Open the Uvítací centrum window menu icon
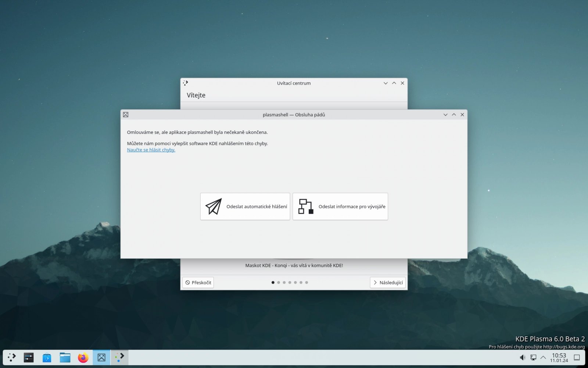Viewport: 588px width, 368px height. click(186, 83)
